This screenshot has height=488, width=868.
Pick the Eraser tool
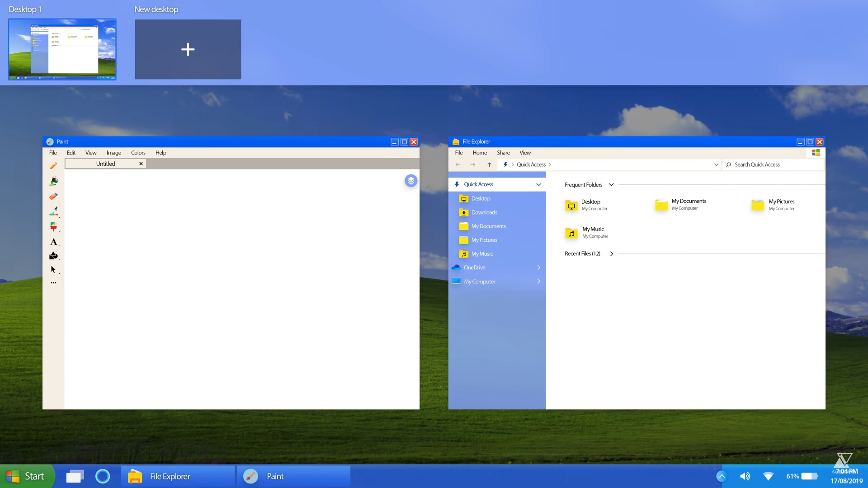click(53, 197)
